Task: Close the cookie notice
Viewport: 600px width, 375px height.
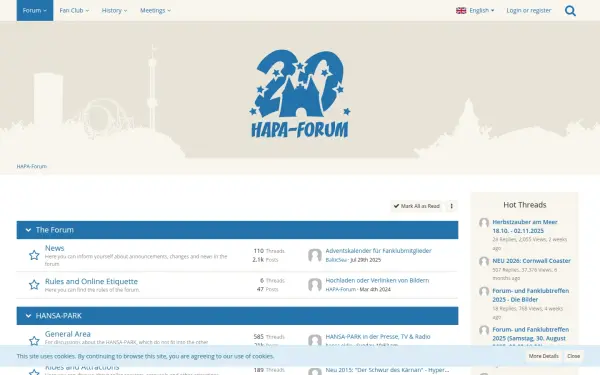Action: [573, 356]
